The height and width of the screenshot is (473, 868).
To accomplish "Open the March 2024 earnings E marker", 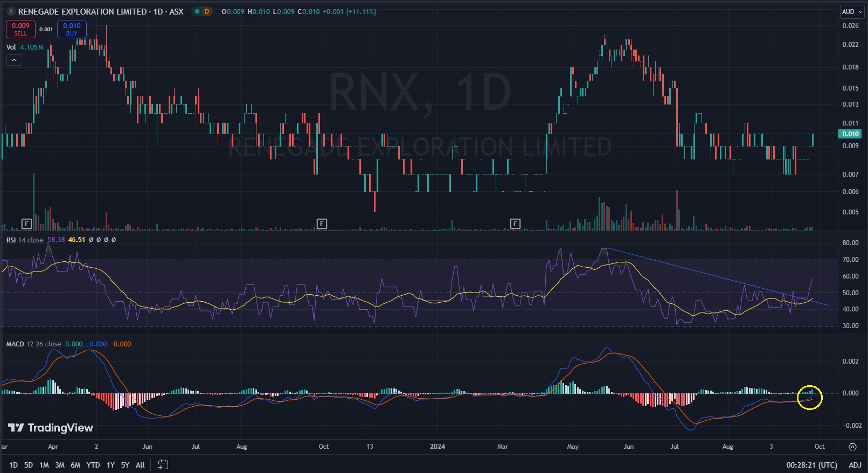I will tap(515, 224).
